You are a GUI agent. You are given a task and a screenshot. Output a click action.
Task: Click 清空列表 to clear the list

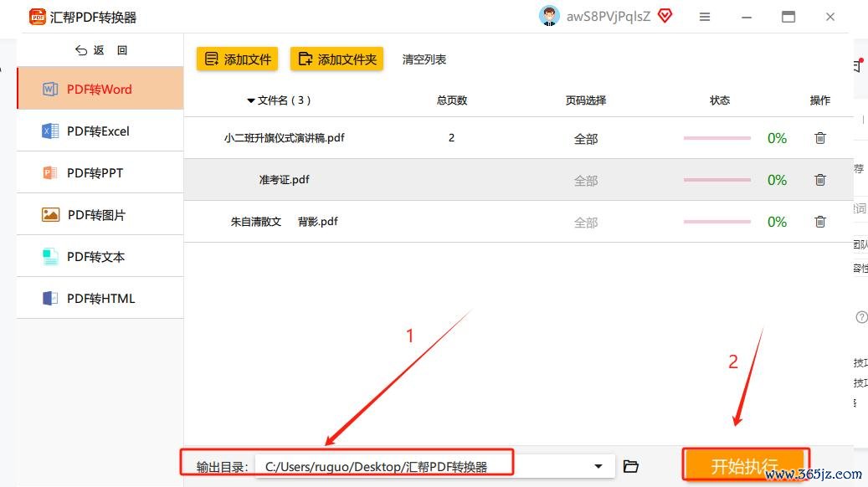tap(424, 59)
